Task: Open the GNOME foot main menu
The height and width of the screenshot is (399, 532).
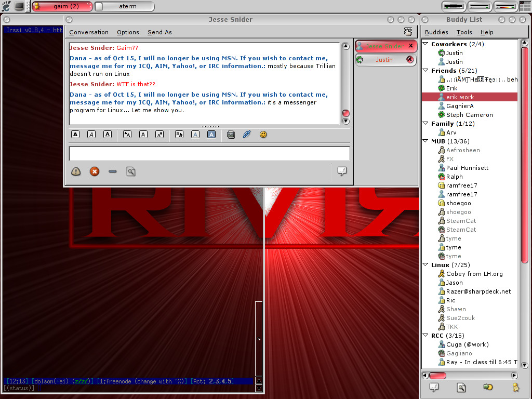Action: click(x=6, y=6)
